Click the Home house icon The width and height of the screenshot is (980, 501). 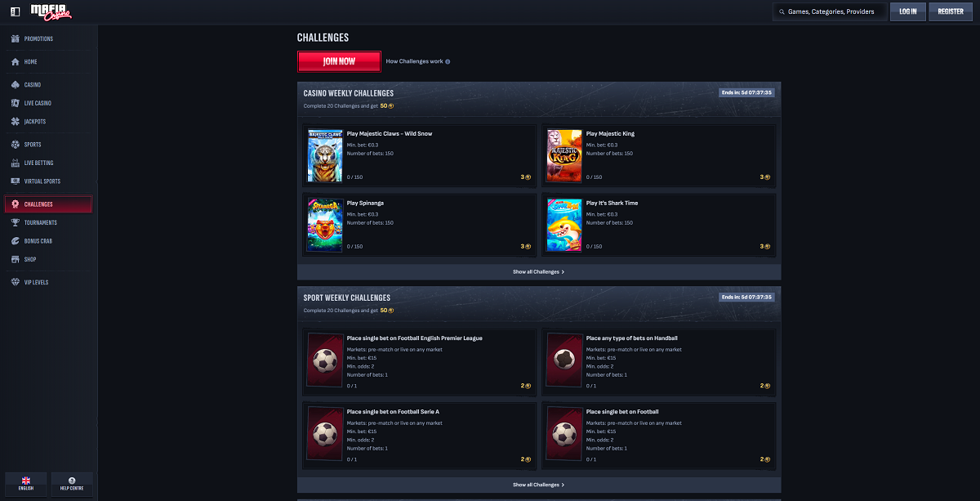pos(16,62)
